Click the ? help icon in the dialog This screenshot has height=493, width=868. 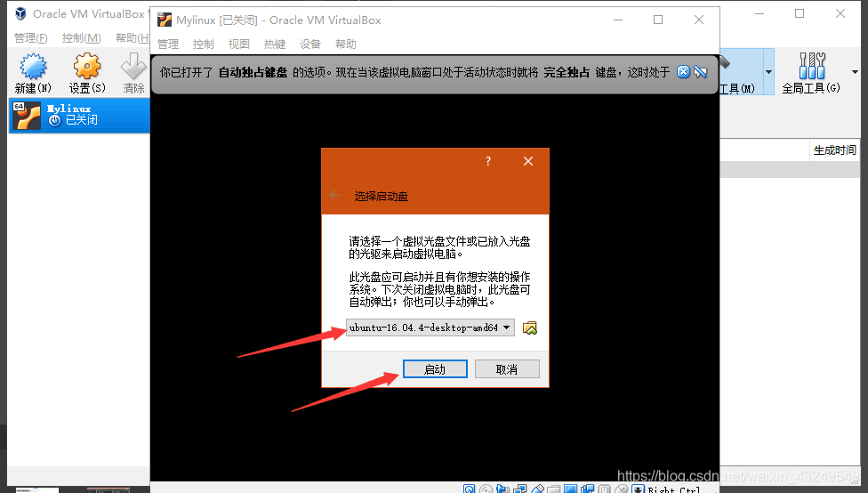tap(487, 161)
